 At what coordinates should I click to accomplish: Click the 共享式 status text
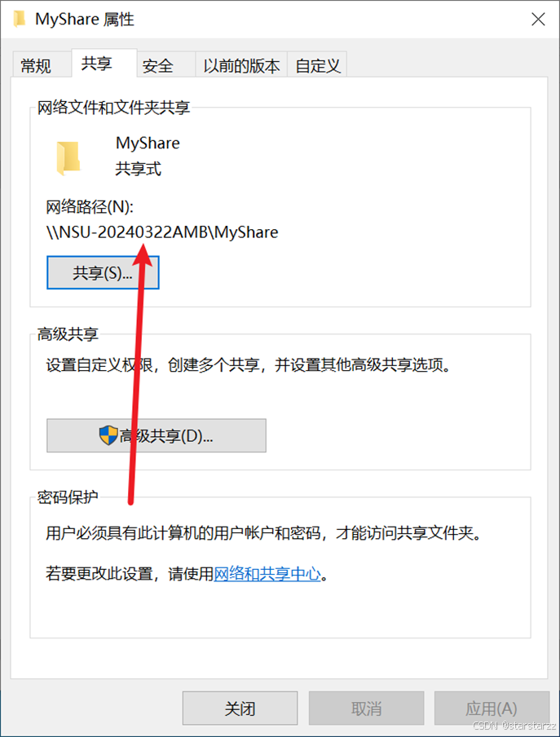(x=139, y=169)
